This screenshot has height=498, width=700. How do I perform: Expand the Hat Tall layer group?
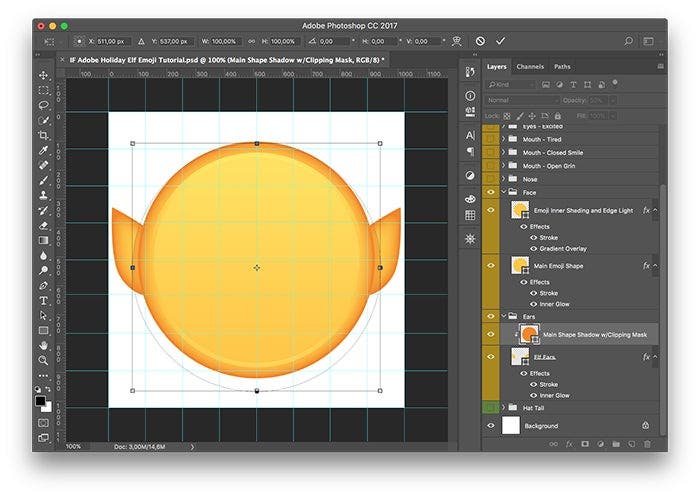(x=503, y=408)
